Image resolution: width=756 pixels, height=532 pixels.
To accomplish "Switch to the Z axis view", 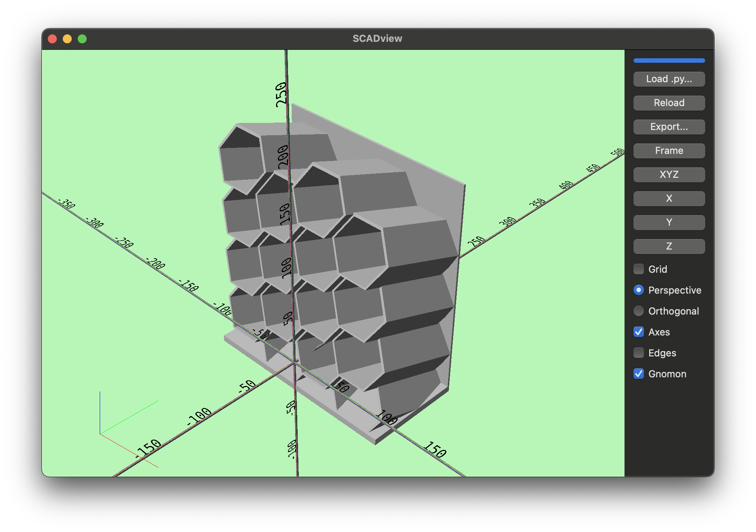I will 669,247.
